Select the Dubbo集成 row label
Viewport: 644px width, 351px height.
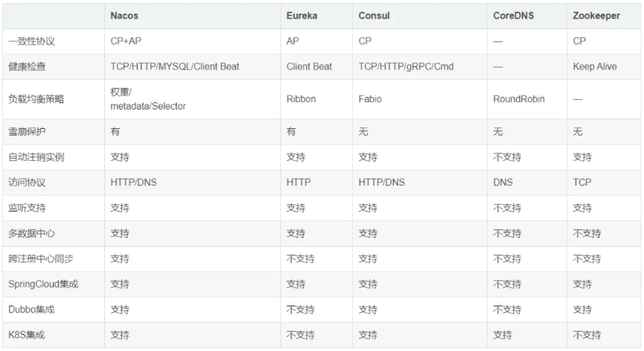(x=31, y=309)
